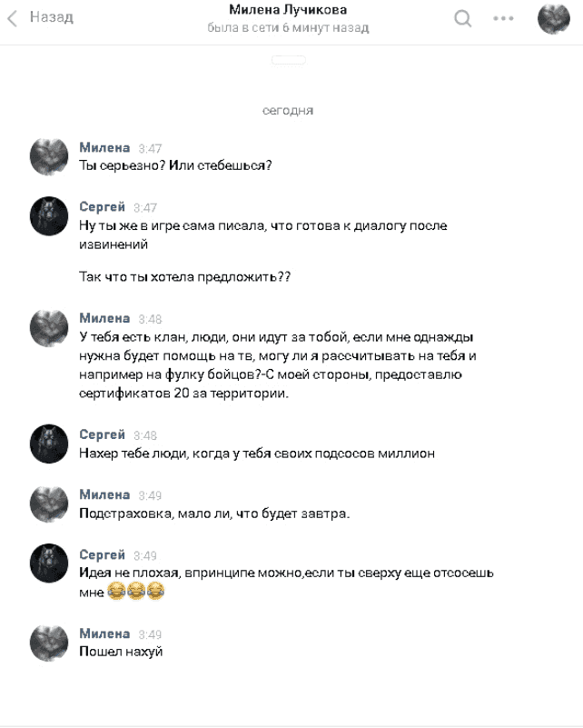Go back using the Назад arrow
Image resolution: width=583 pixels, height=728 pixels.
pyautogui.click(x=13, y=18)
